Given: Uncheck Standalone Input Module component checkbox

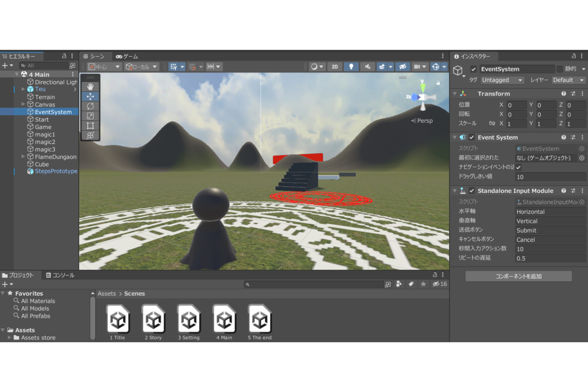Looking at the screenshot, I should coord(471,191).
